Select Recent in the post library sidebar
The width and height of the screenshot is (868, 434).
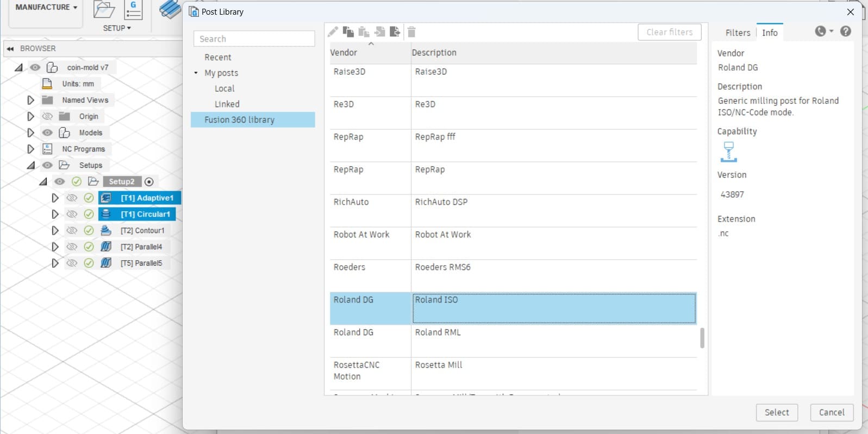217,57
